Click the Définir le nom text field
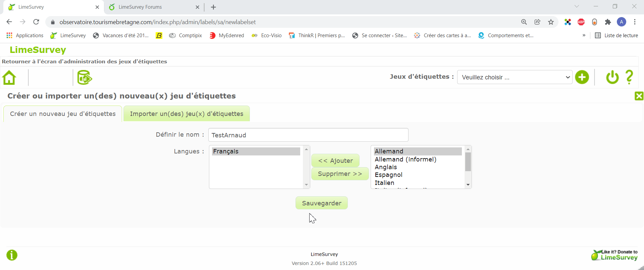Image resolution: width=644 pixels, height=270 pixels. 308,135
